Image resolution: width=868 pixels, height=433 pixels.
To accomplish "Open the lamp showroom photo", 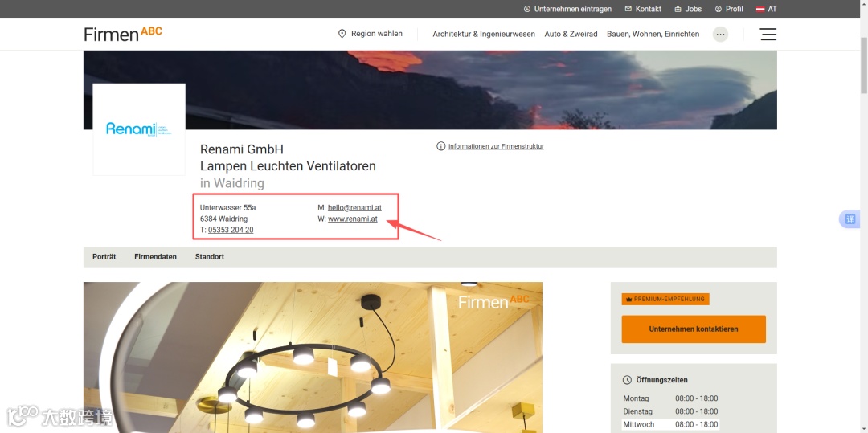I will click(313, 357).
